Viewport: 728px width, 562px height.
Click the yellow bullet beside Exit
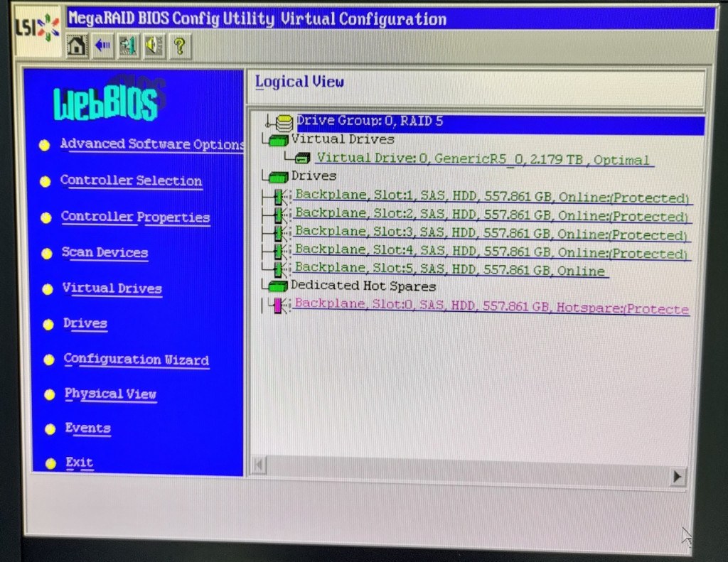pos(50,463)
